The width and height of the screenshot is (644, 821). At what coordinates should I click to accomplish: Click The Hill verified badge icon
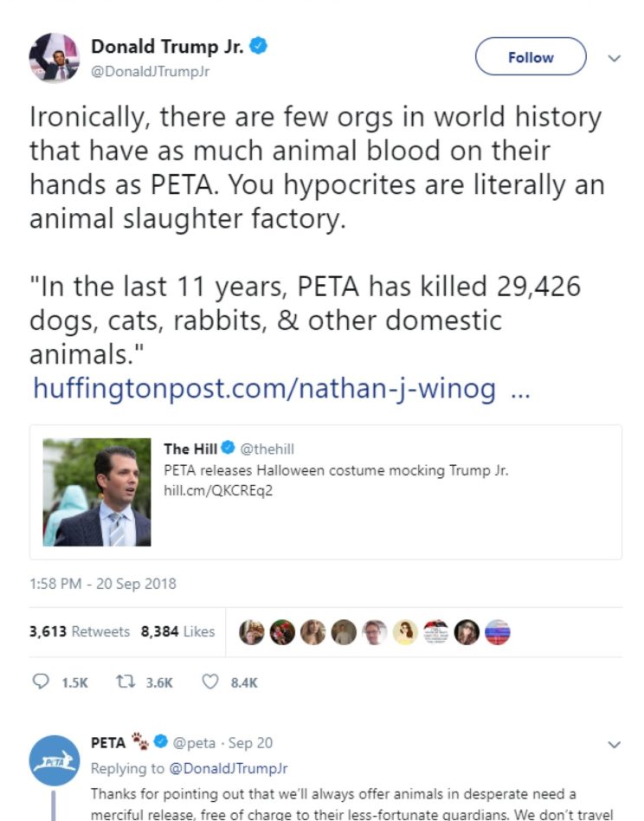[228, 448]
